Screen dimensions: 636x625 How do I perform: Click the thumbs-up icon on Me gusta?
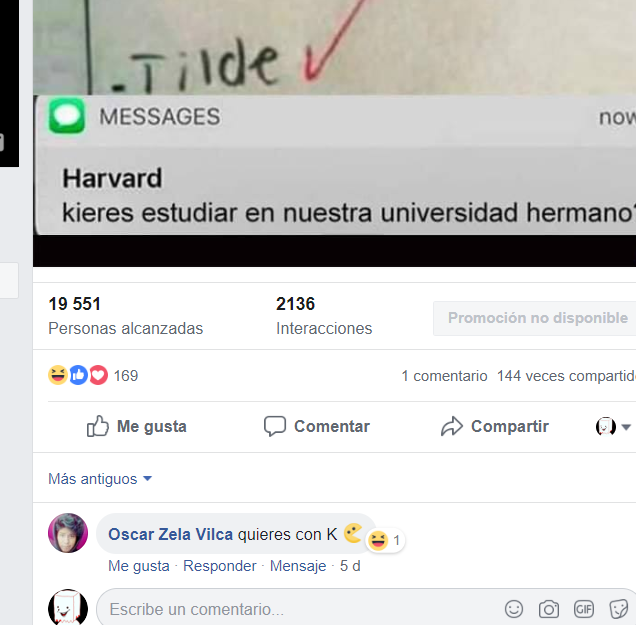point(98,426)
